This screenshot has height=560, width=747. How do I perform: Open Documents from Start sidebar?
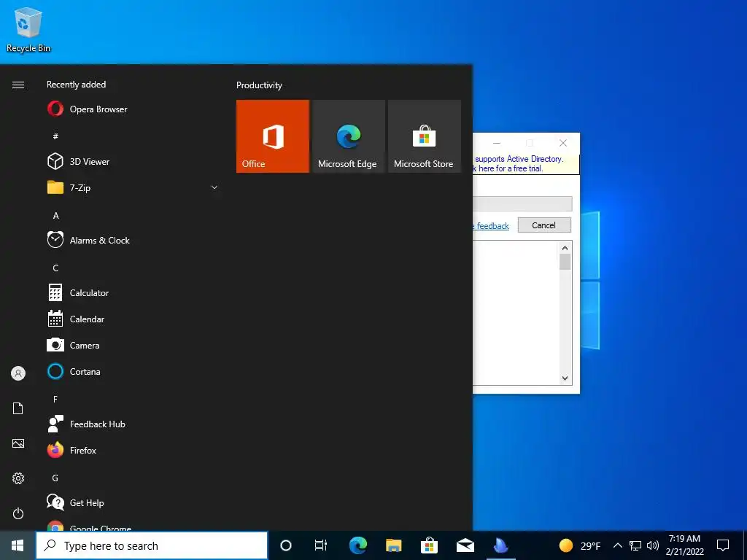click(18, 408)
